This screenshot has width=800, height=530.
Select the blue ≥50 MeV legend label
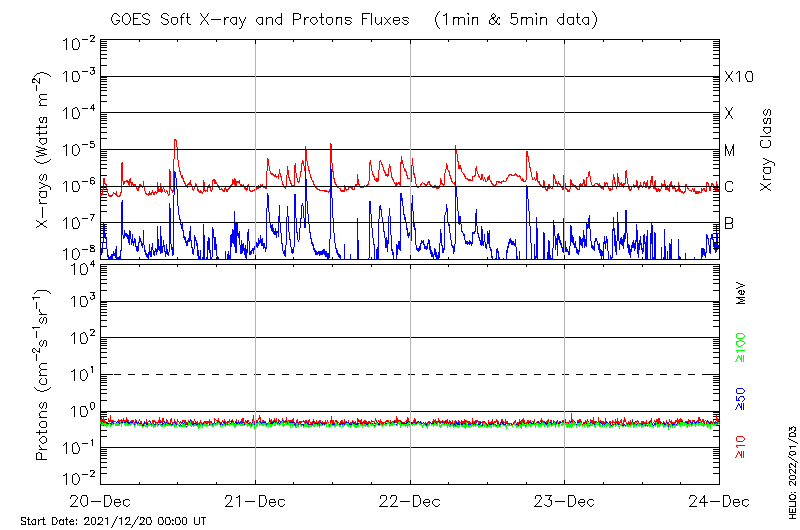pos(741,399)
